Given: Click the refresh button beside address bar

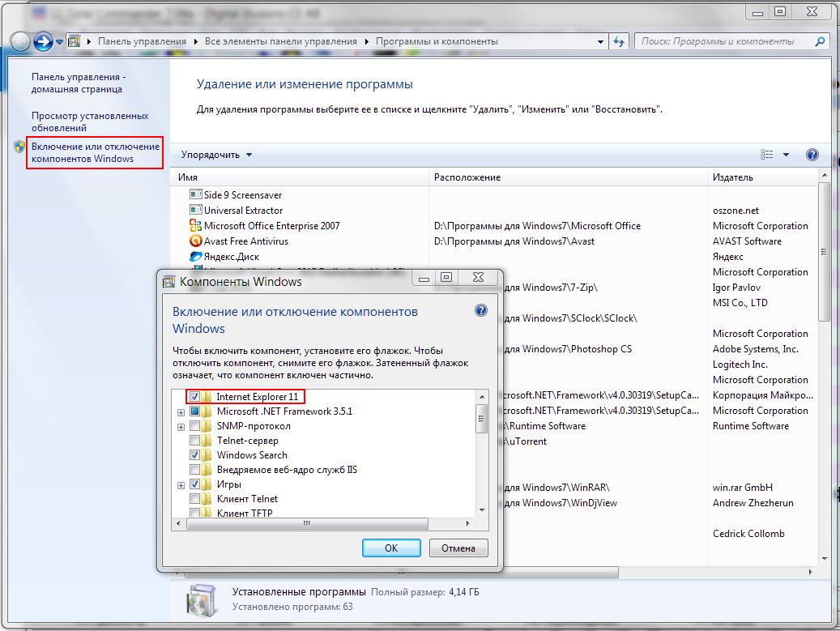Looking at the screenshot, I should (x=620, y=41).
